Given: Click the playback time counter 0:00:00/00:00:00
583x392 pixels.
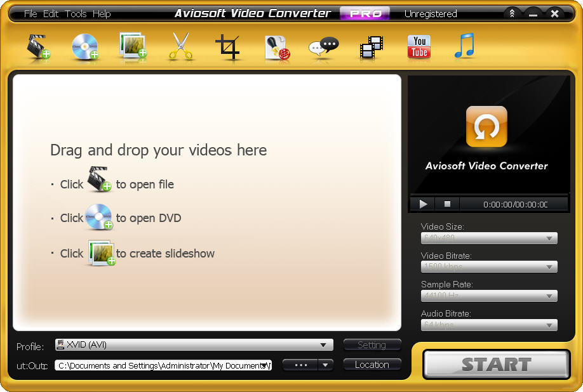Looking at the screenshot, I should (x=515, y=204).
